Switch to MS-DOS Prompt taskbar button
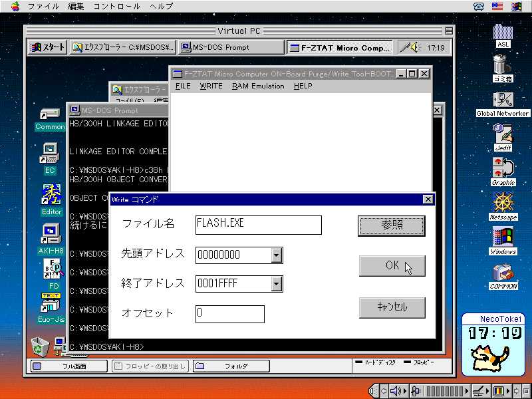532x399 pixels. 231,47
